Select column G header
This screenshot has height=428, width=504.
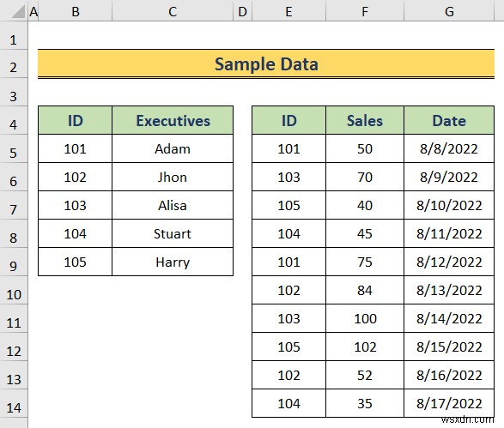[449, 12]
